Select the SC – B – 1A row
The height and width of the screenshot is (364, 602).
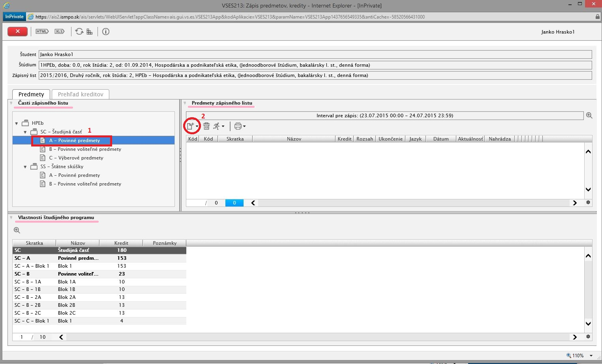[99, 282]
